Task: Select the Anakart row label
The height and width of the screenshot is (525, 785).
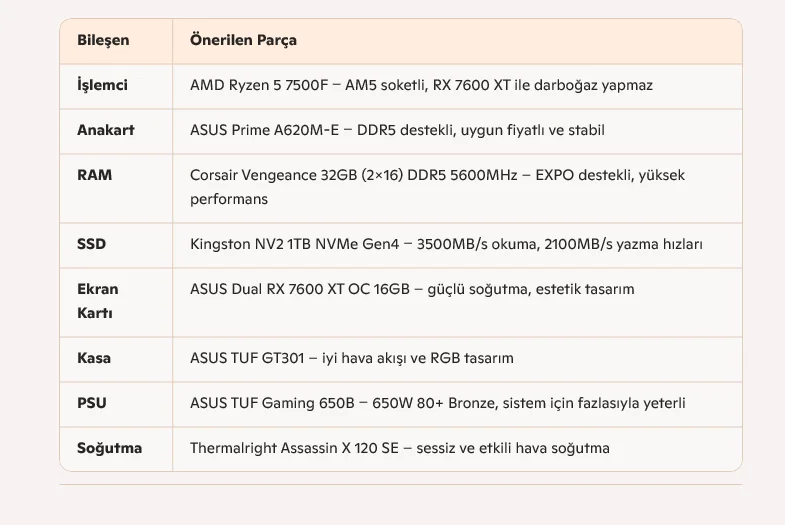Action: (x=106, y=130)
